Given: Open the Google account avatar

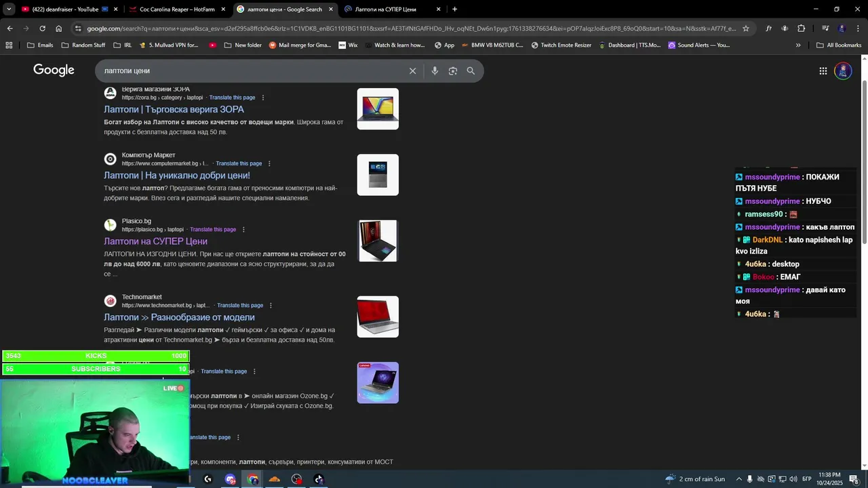Looking at the screenshot, I should 843,70.
